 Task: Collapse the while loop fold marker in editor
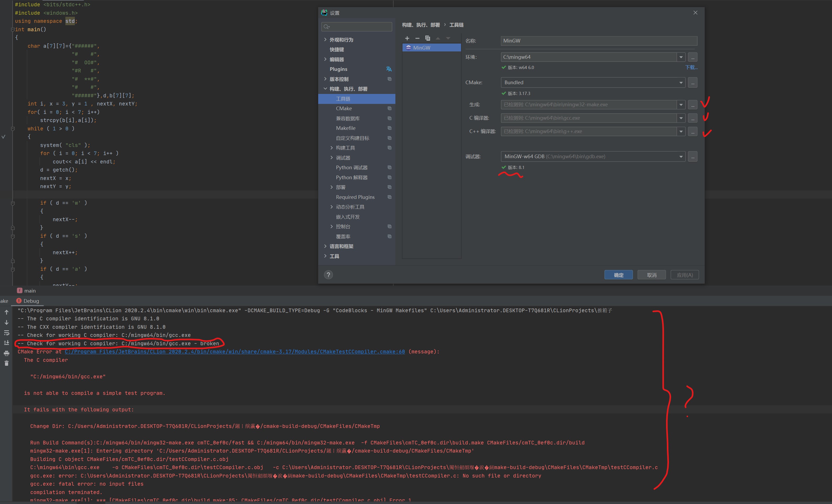(13, 129)
